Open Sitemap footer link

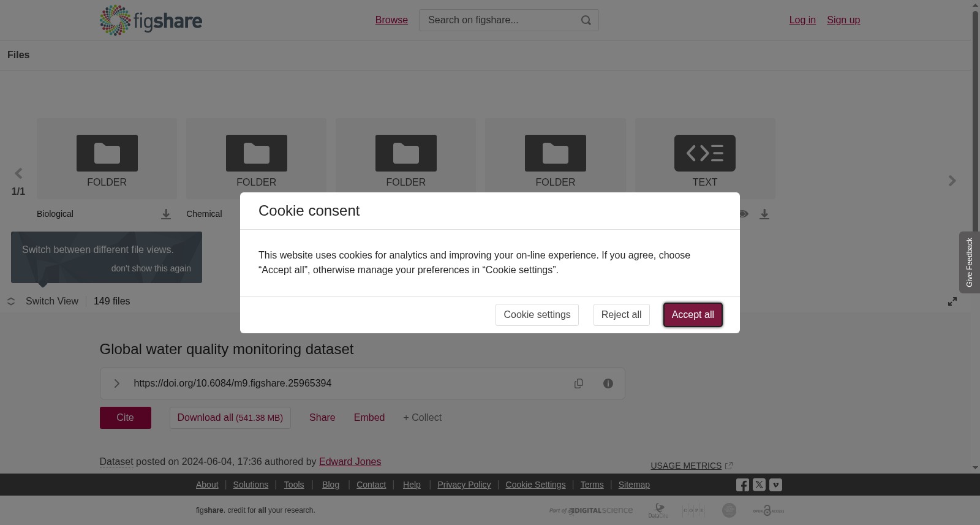coord(634,485)
